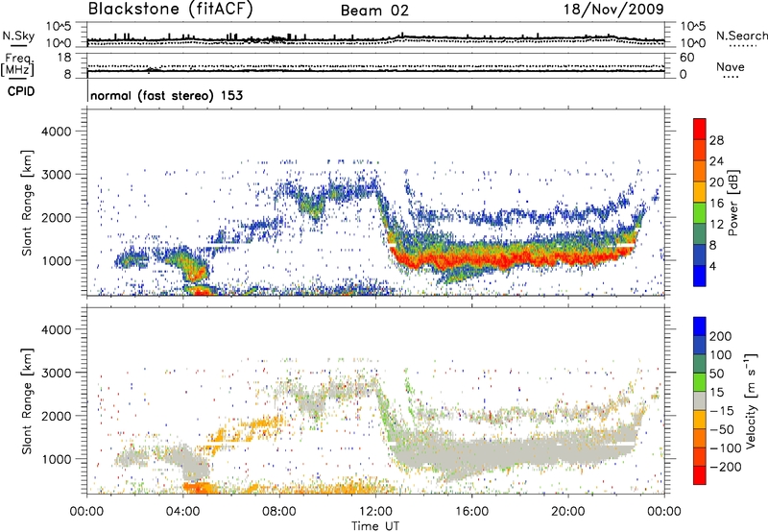Click the '10^5' tick on the N.Search axis
The image size is (768, 532).
[x=692, y=26]
